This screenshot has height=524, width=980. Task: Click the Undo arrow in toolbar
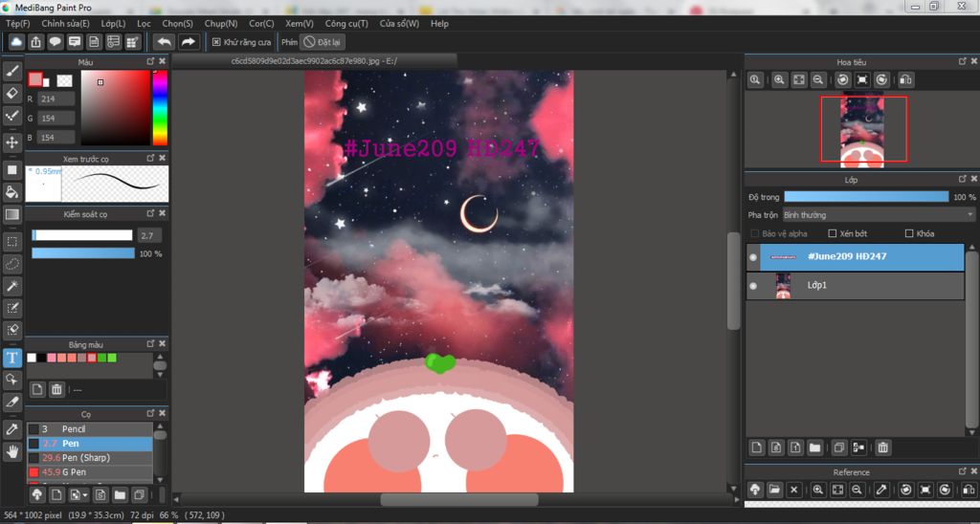[x=165, y=42]
